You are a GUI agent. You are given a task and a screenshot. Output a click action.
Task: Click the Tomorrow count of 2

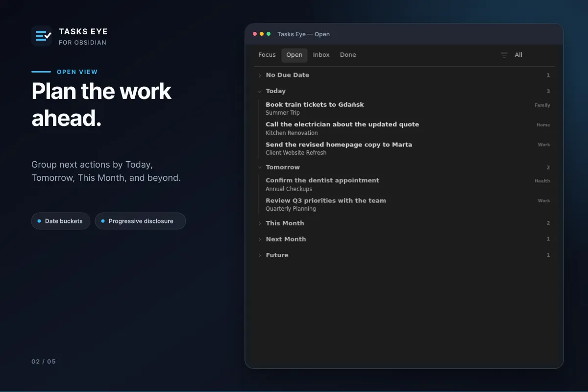548,168
